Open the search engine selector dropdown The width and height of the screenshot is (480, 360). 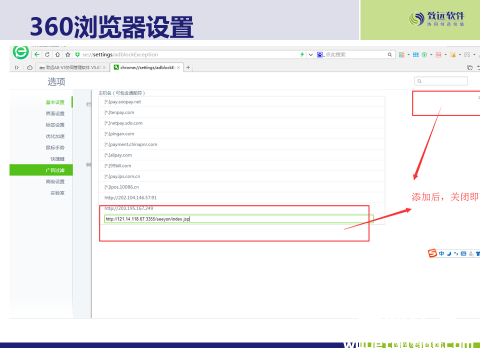click(321, 55)
